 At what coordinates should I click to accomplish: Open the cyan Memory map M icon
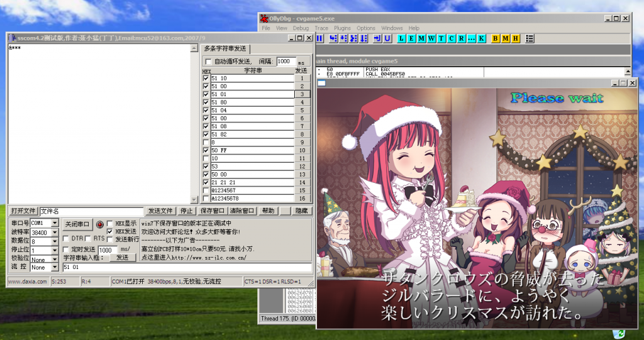click(x=421, y=38)
